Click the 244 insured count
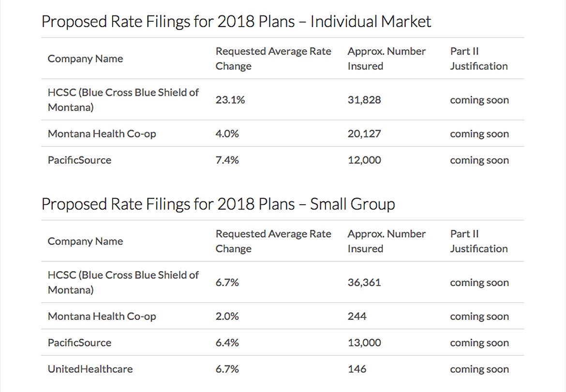The image size is (566, 392). click(x=357, y=317)
